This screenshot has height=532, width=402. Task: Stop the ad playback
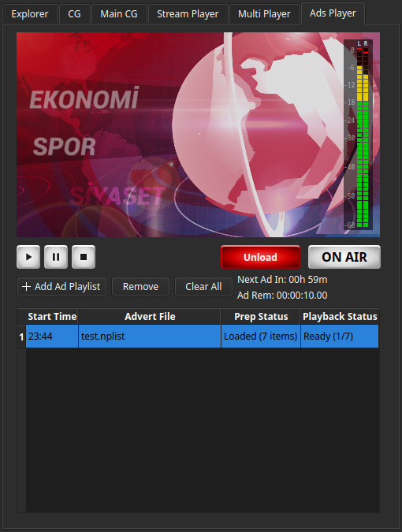pos(84,257)
